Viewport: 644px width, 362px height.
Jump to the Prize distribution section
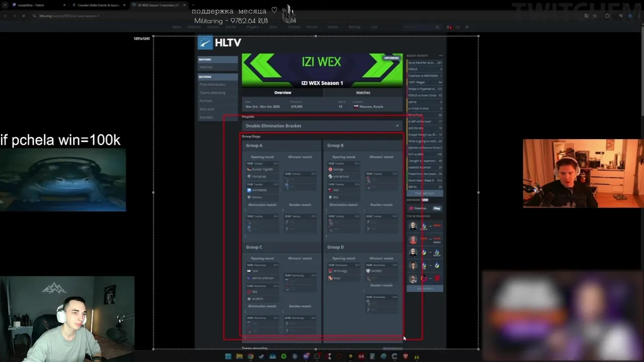point(217,84)
